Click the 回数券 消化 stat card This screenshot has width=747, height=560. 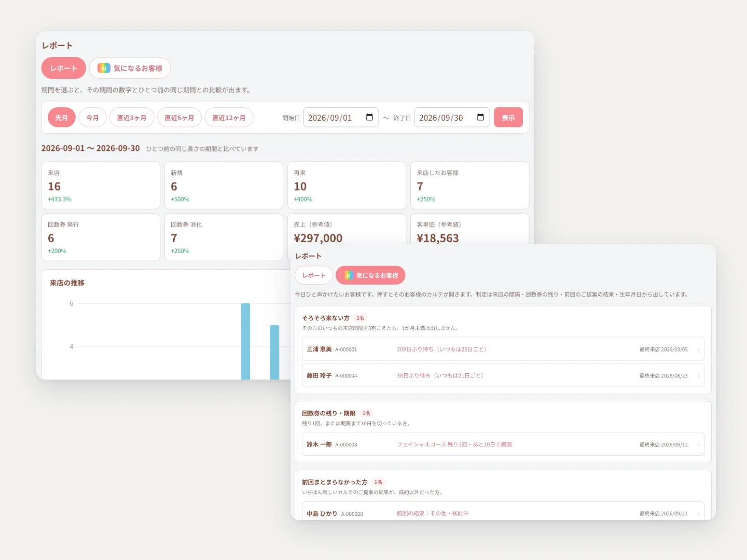pos(224,237)
